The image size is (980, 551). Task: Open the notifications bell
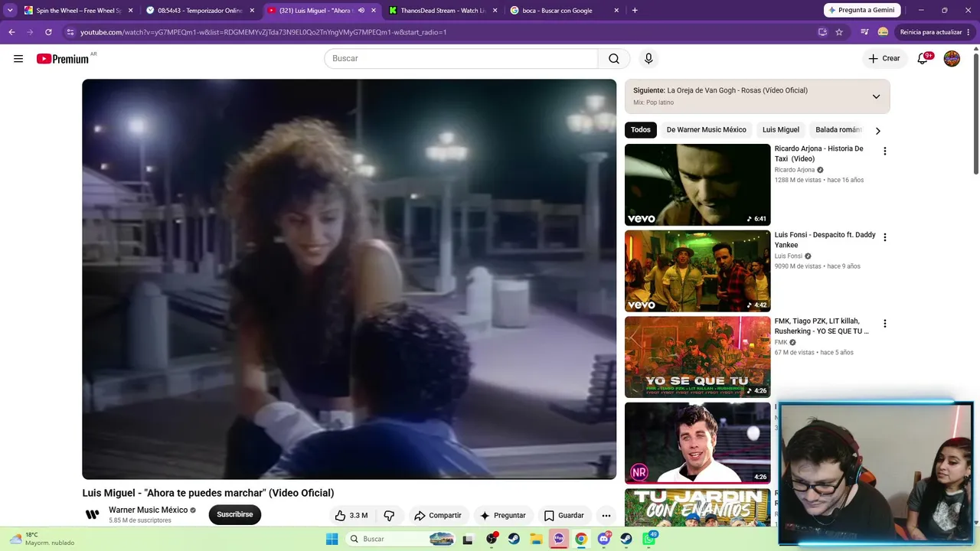tap(923, 59)
